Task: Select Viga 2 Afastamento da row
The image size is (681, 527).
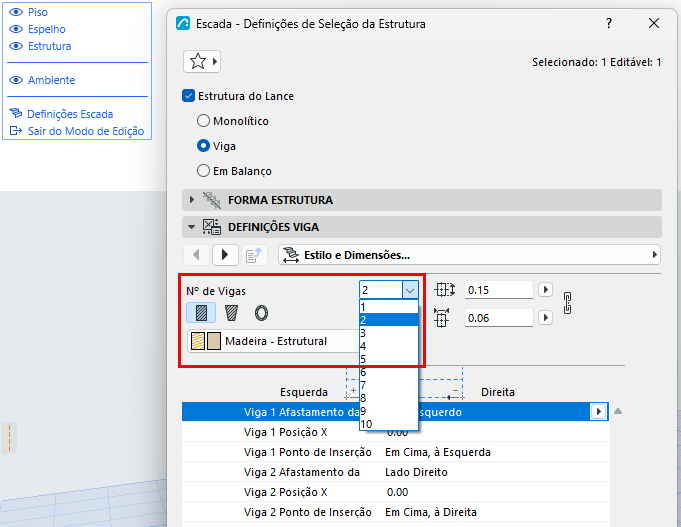Action: point(395,472)
